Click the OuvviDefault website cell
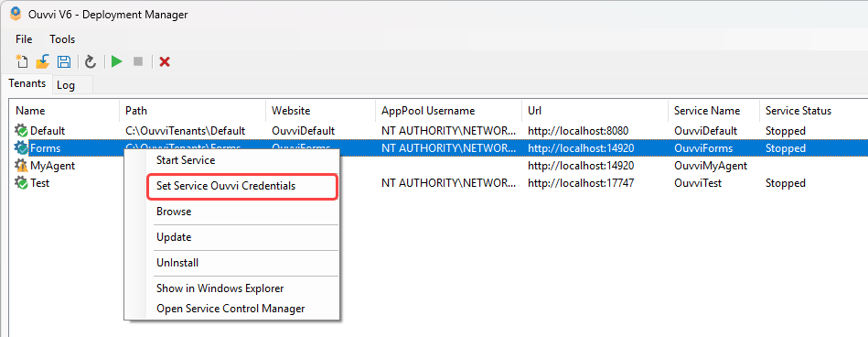868x337 pixels. [304, 131]
